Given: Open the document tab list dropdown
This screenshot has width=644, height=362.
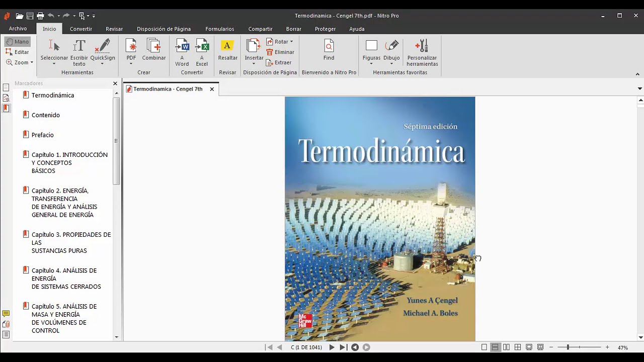Looking at the screenshot, I should pos(639,89).
